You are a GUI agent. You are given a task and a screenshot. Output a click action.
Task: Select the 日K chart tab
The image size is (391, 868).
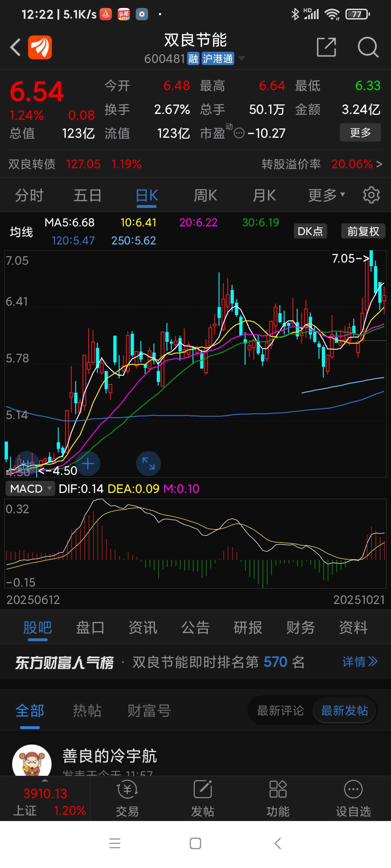point(147,195)
